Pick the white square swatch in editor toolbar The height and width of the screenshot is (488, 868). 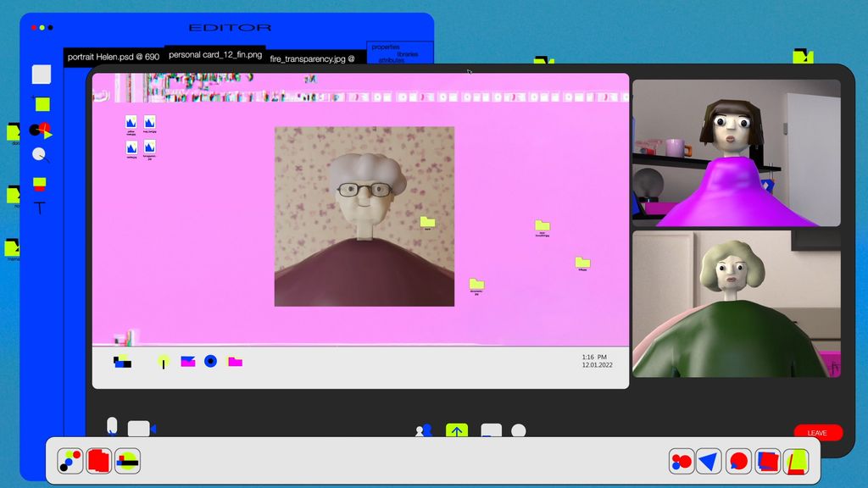[x=42, y=75]
